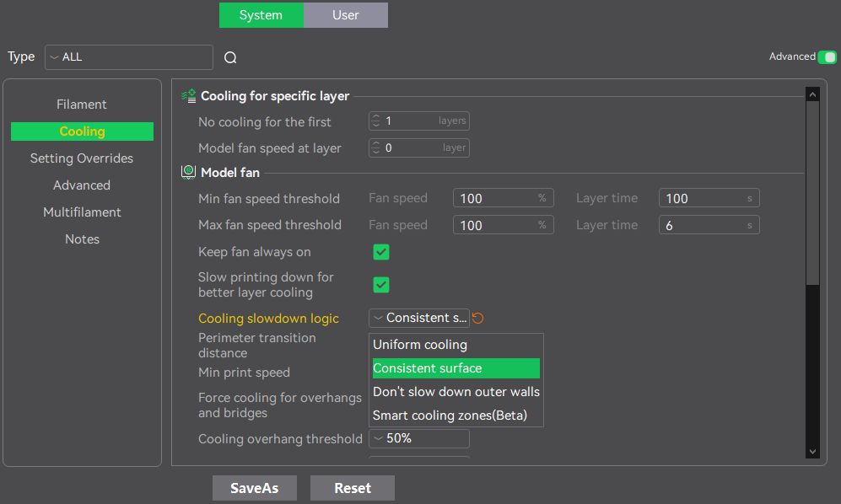Reset Cooling slowdown logic with orange arrow
This screenshot has width=841, height=504.
tap(478, 319)
